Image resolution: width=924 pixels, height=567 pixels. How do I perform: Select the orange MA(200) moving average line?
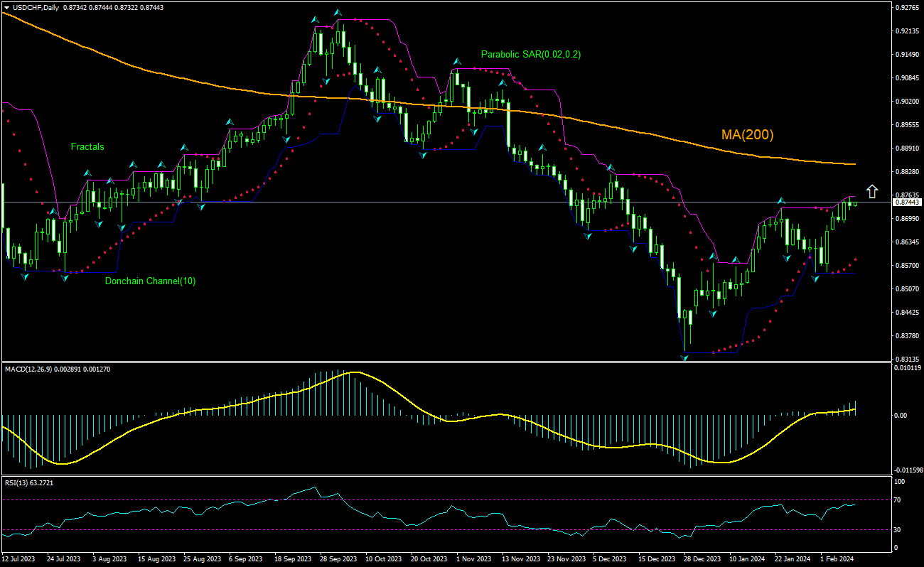[640, 132]
